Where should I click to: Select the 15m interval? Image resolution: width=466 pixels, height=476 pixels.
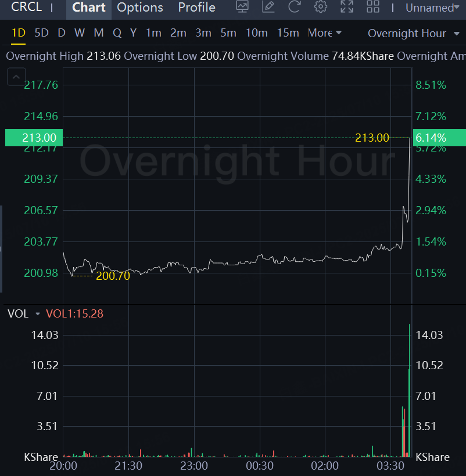(x=288, y=33)
